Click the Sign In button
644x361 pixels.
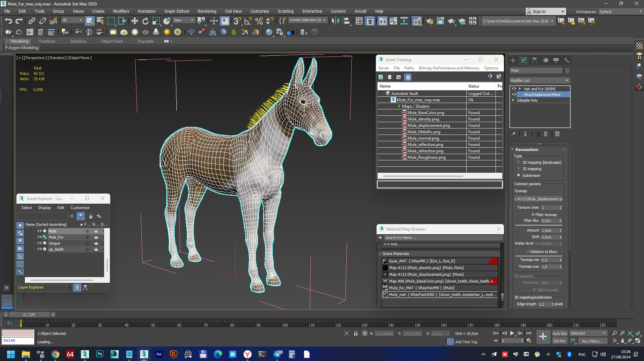coord(546,11)
